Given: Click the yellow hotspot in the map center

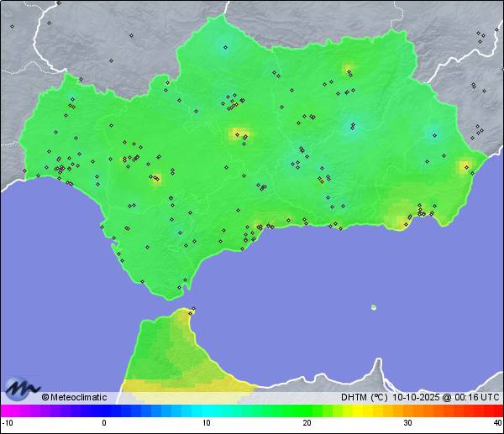Looking at the screenshot, I should click(239, 133).
